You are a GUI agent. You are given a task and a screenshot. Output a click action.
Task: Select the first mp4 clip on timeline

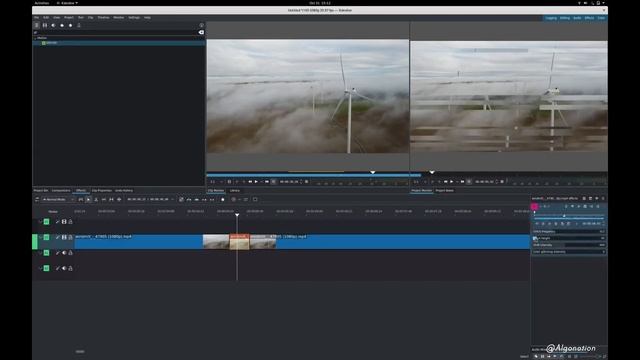point(139,242)
